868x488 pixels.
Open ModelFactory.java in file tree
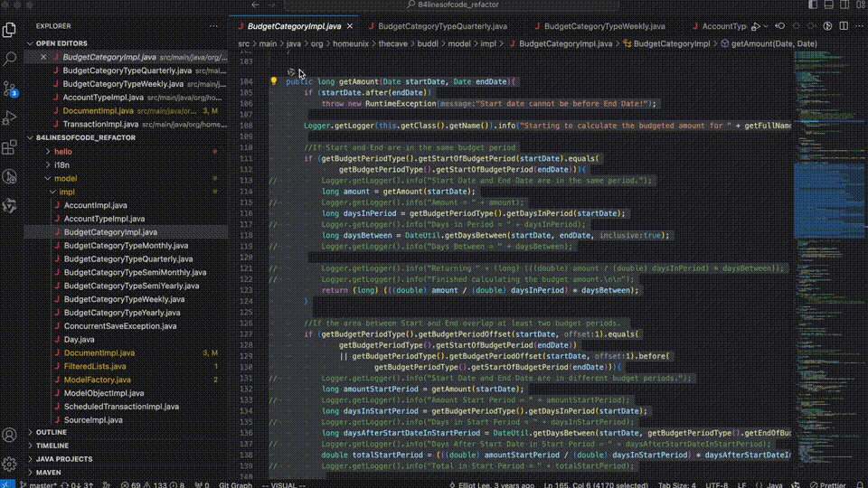pyautogui.click(x=95, y=380)
